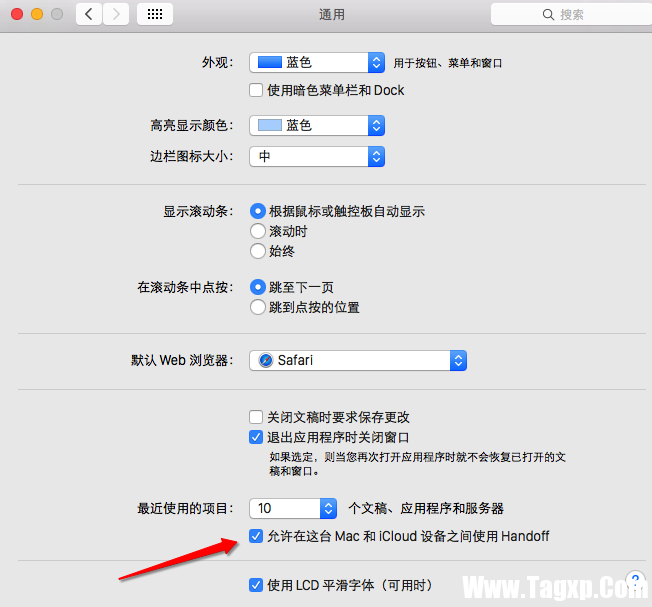This screenshot has height=607, width=652.
Task: Click the 在滚动条中点按: label
Action: tap(185, 288)
